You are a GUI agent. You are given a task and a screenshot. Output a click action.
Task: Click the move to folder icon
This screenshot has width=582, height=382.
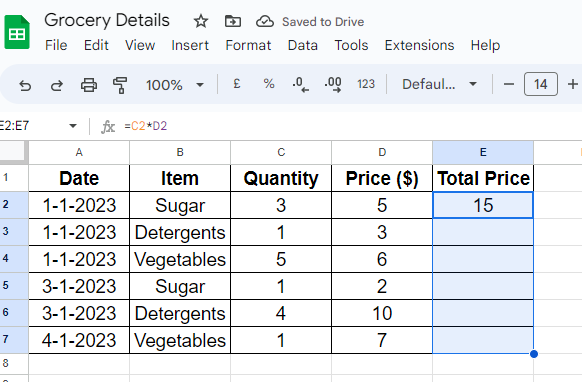pyautogui.click(x=233, y=22)
